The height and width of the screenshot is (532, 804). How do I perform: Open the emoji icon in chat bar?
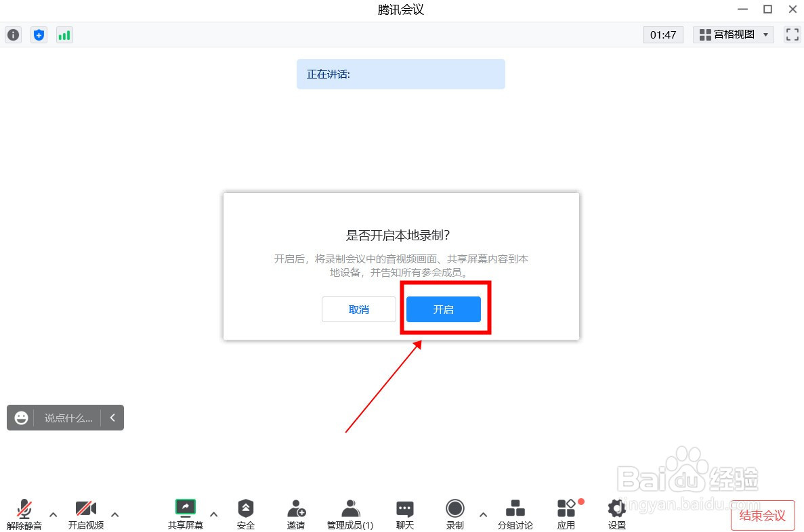(20, 418)
